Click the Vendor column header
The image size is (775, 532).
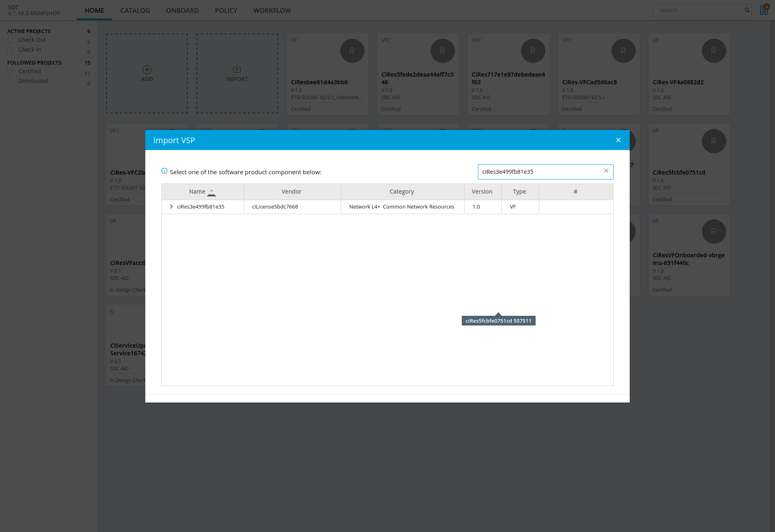pos(291,192)
